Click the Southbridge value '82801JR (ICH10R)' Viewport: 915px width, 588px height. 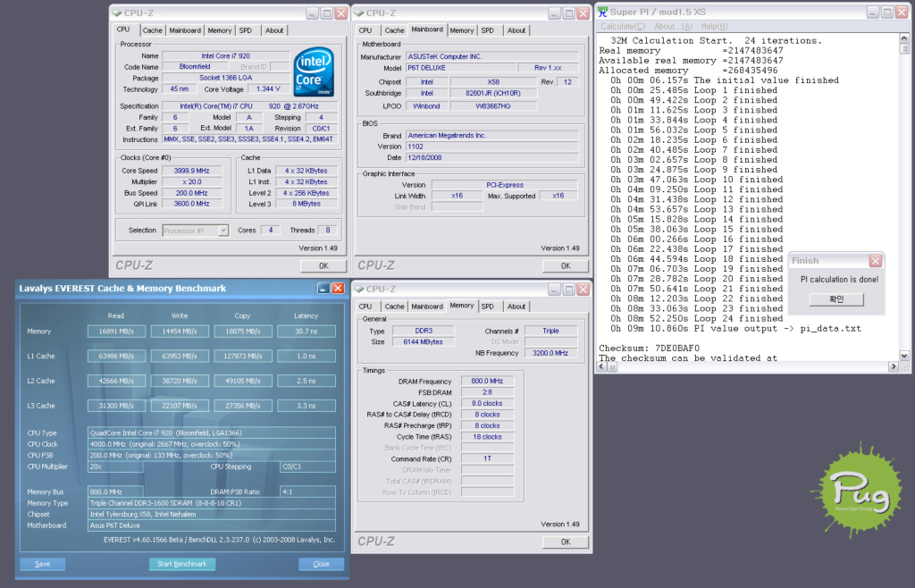[x=493, y=93]
